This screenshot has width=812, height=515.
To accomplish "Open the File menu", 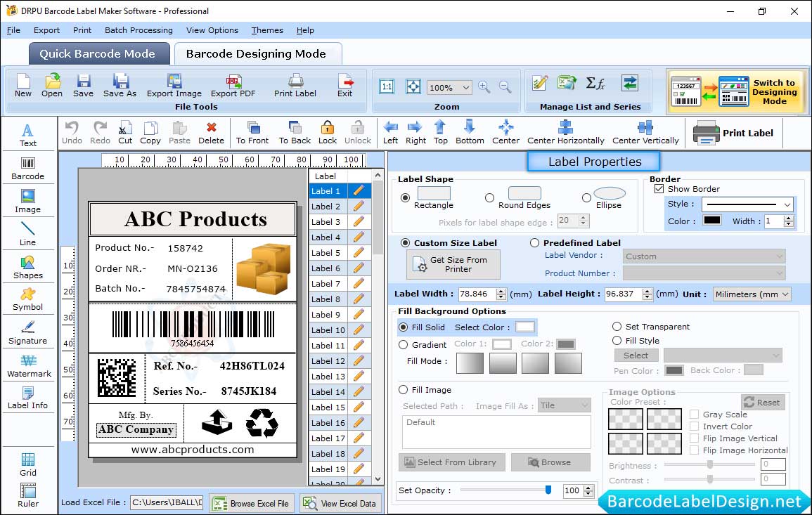I will click(13, 30).
